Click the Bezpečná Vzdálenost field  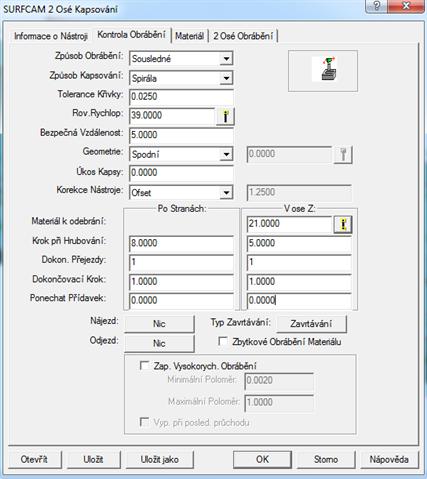pos(181,135)
